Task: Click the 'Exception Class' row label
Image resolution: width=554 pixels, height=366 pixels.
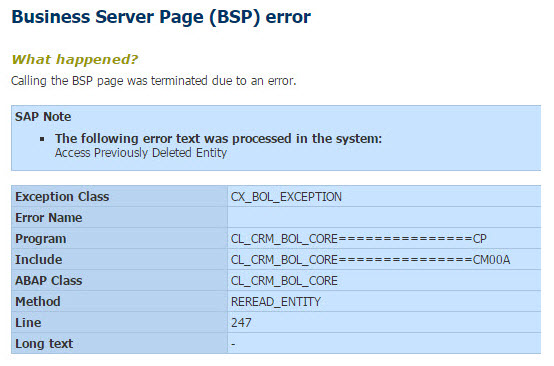Action: [x=62, y=197]
